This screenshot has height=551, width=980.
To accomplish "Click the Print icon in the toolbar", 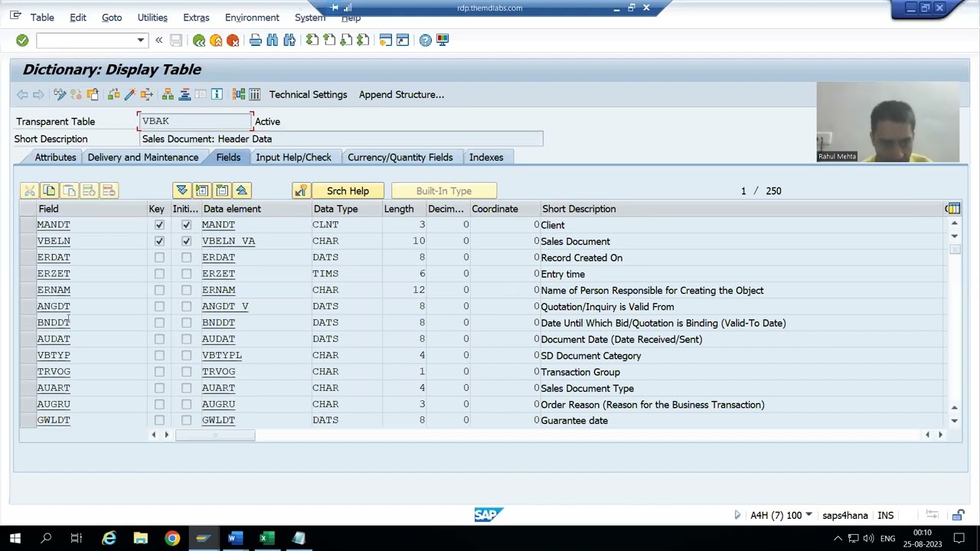I will click(x=256, y=40).
